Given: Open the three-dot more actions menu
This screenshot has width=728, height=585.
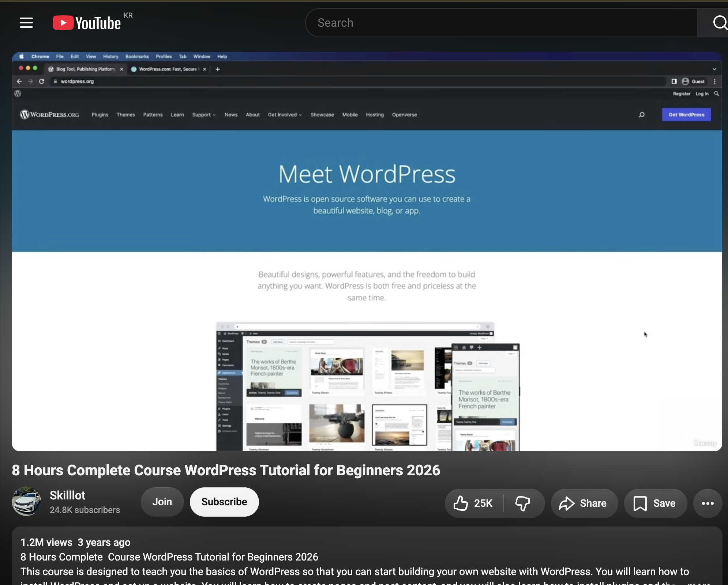Looking at the screenshot, I should tap(708, 503).
